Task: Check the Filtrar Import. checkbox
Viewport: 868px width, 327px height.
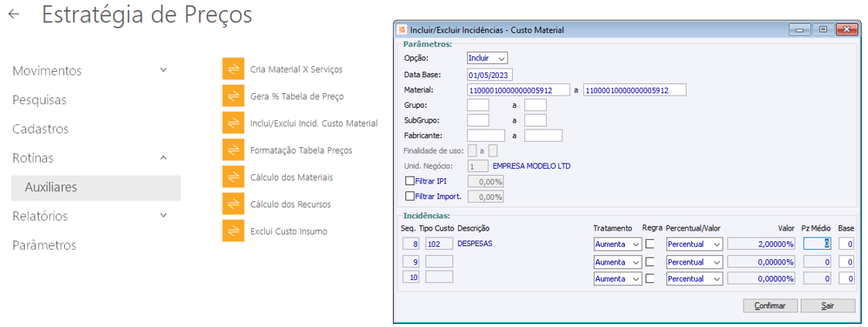Action: click(x=410, y=197)
